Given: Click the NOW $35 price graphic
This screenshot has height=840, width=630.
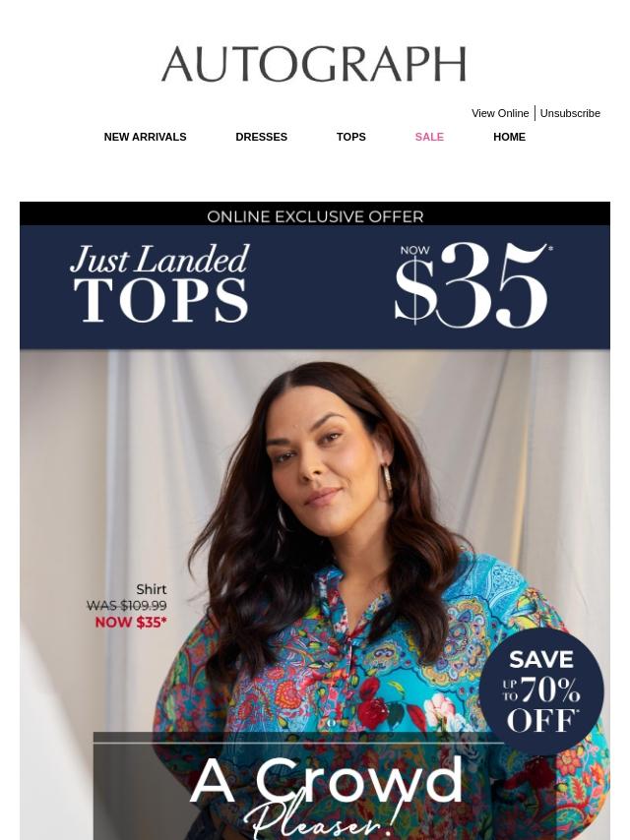Looking at the screenshot, I should [472, 284].
